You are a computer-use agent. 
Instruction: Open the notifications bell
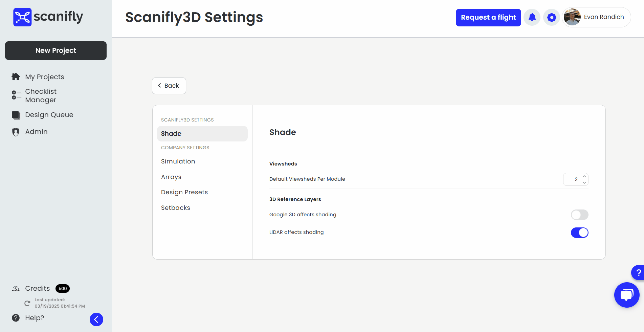click(532, 17)
